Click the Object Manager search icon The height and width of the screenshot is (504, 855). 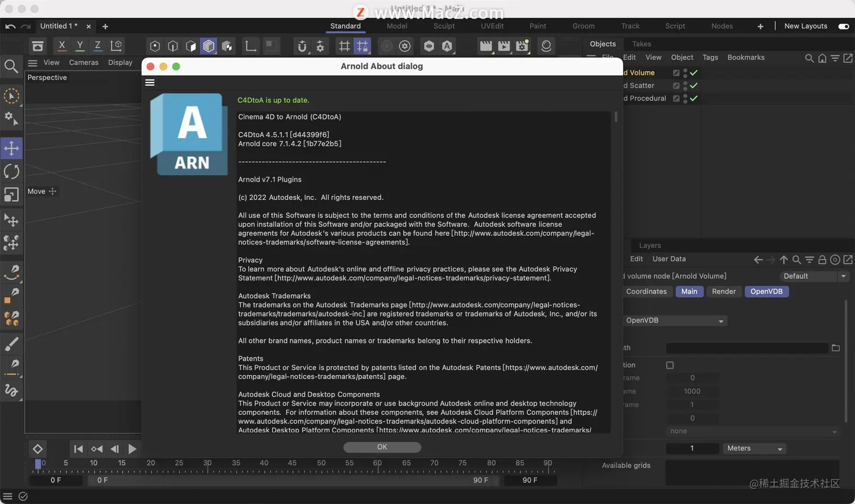809,58
